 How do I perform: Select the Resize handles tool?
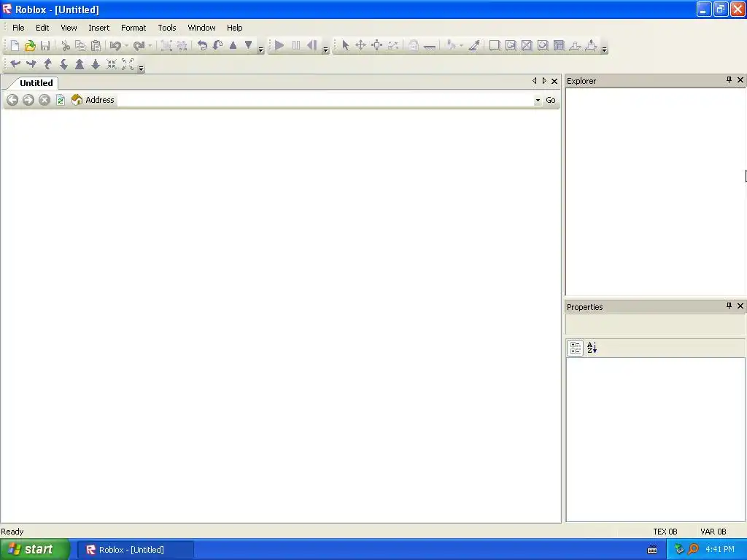(377, 46)
